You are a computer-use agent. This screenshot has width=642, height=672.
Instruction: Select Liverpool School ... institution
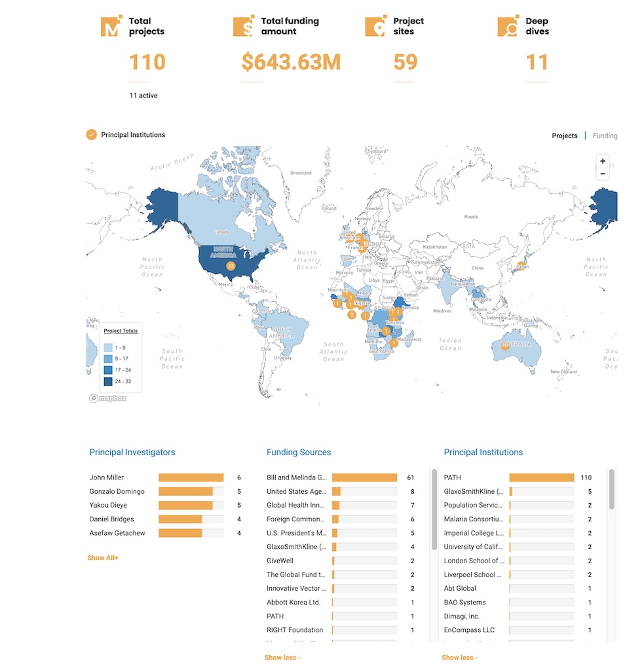[x=518, y=574]
